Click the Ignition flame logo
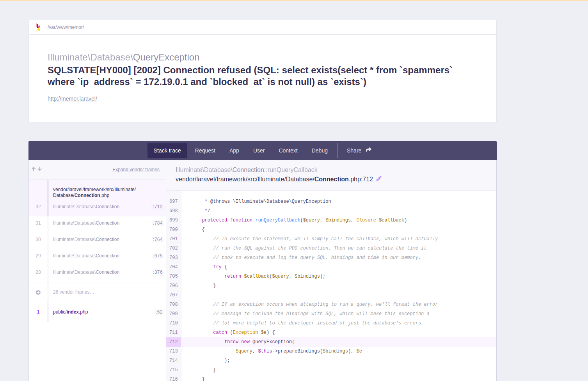 (38, 27)
